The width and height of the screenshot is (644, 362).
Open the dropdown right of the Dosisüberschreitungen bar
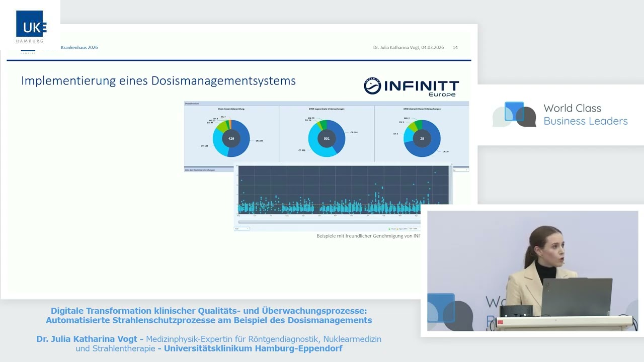pyautogui.click(x=460, y=170)
